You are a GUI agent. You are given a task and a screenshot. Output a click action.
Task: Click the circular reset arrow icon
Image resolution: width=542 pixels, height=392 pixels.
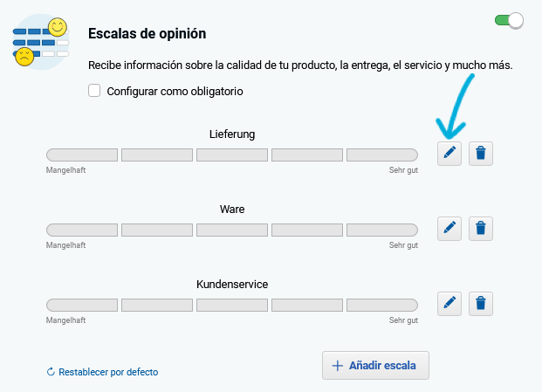point(51,372)
